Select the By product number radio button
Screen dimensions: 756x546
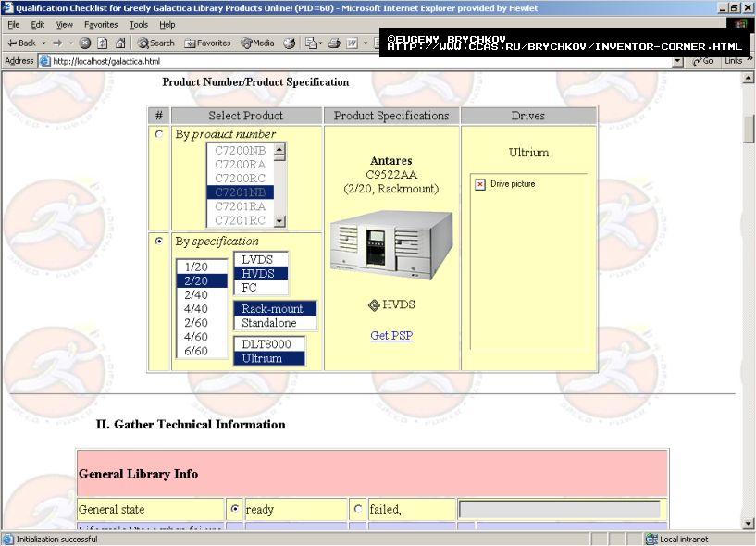(x=159, y=134)
